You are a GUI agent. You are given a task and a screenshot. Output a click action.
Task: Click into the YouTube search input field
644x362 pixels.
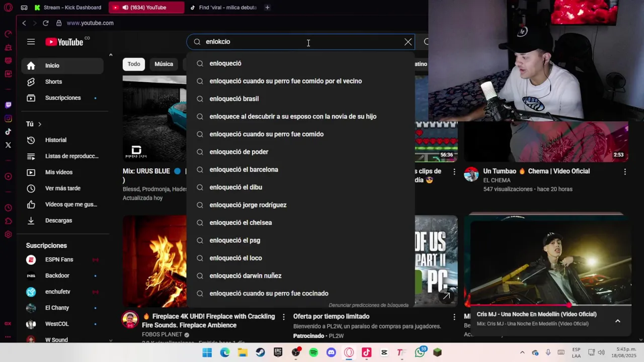click(302, 42)
